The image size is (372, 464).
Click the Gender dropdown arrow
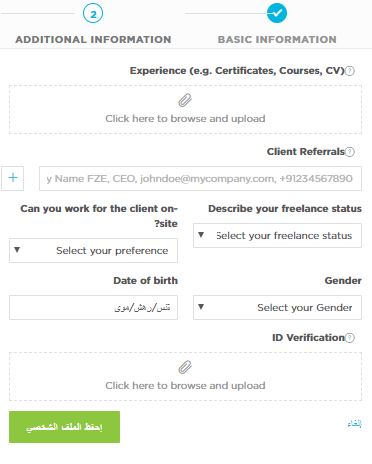pyautogui.click(x=201, y=307)
